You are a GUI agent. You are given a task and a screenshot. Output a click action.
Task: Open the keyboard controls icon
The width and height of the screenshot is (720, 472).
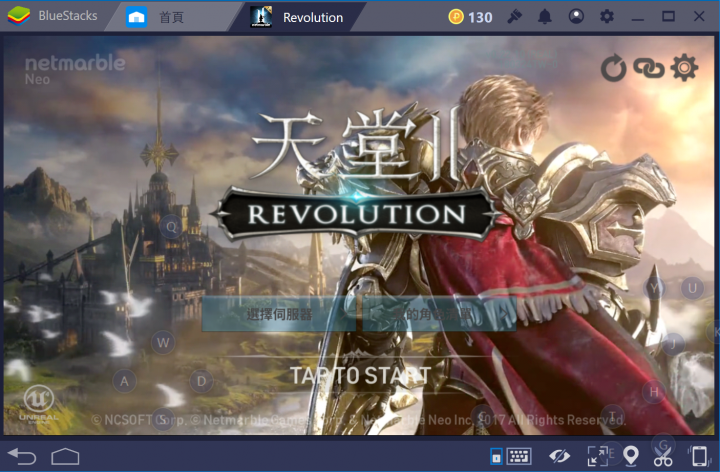tap(519, 456)
